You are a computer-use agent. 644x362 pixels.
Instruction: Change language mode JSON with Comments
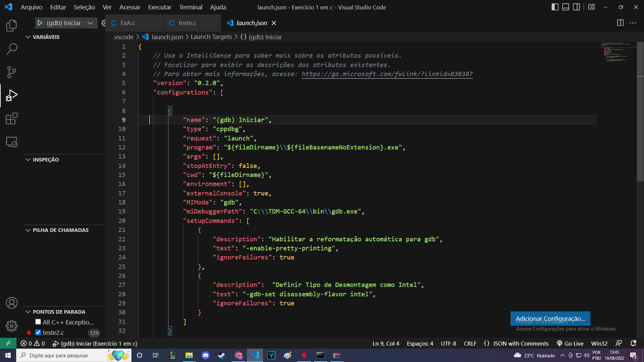[516, 343]
